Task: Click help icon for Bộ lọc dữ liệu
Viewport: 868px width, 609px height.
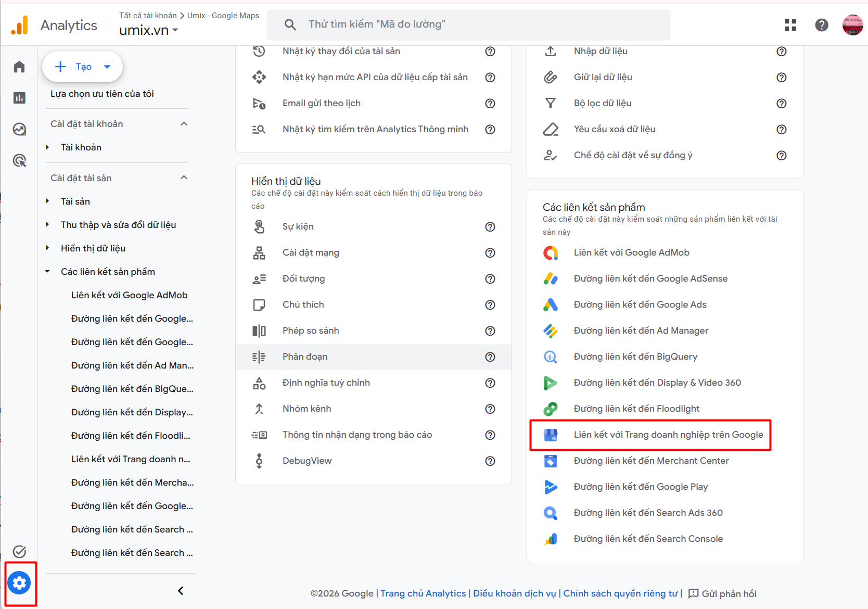Action: [x=782, y=104]
